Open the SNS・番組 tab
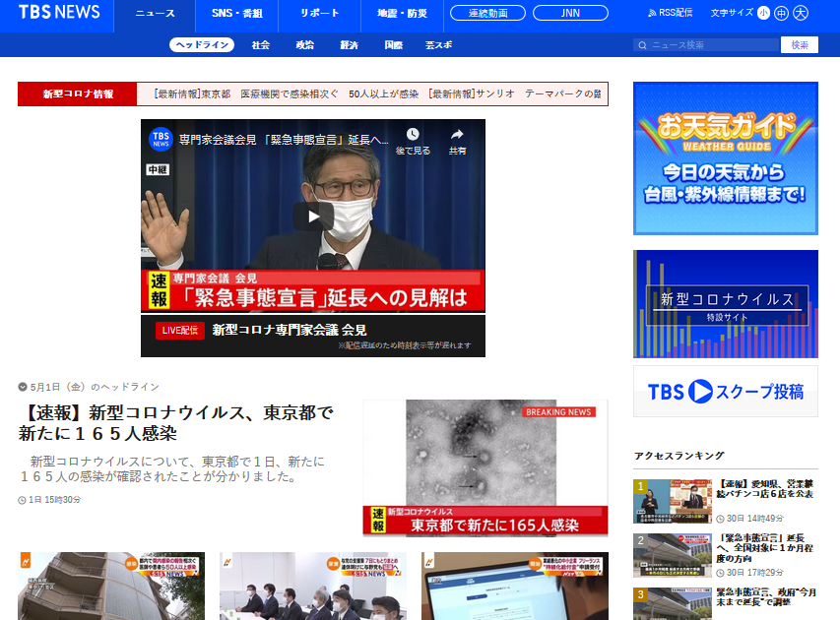The width and height of the screenshot is (840, 620). pos(236,14)
